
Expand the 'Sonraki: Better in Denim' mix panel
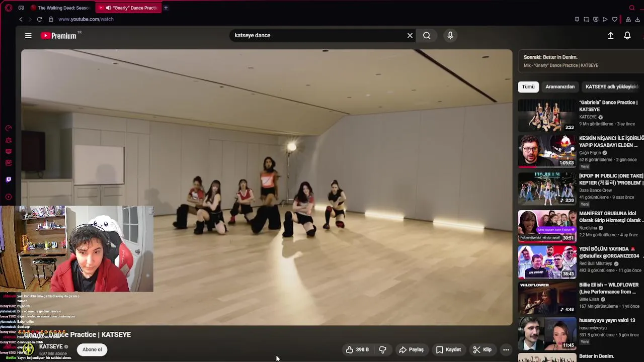pos(581,61)
